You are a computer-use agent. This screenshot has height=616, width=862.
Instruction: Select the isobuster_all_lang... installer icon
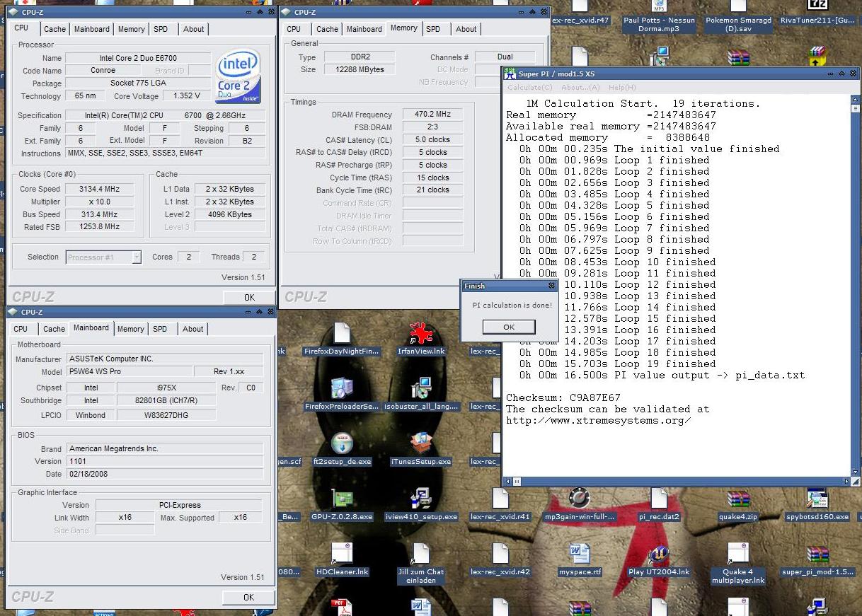(421, 389)
